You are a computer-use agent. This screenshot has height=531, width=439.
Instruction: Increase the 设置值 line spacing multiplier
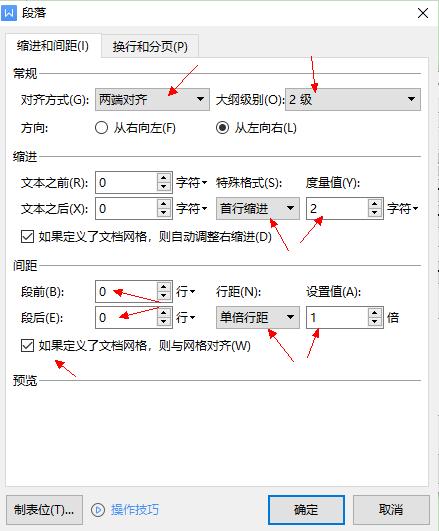click(x=375, y=313)
